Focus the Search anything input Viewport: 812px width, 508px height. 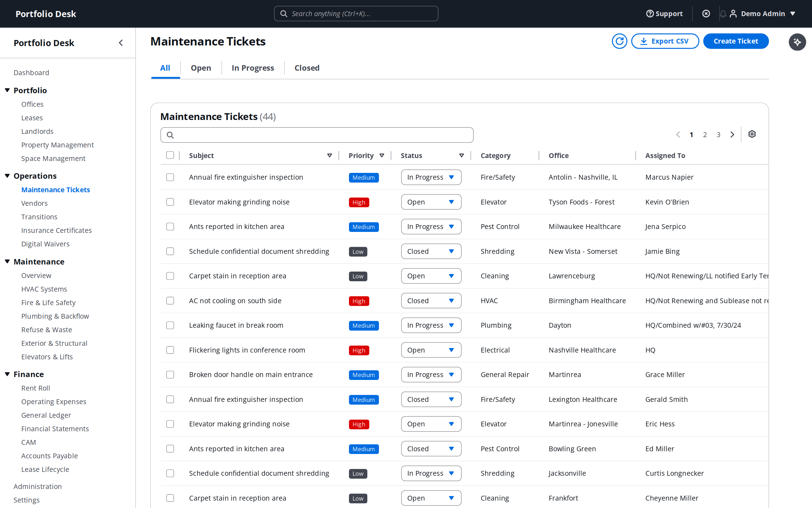tap(356, 14)
